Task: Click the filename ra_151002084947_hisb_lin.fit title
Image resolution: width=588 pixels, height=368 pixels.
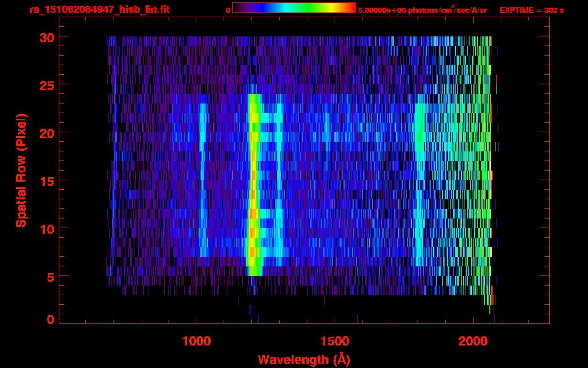Action: pyautogui.click(x=99, y=10)
